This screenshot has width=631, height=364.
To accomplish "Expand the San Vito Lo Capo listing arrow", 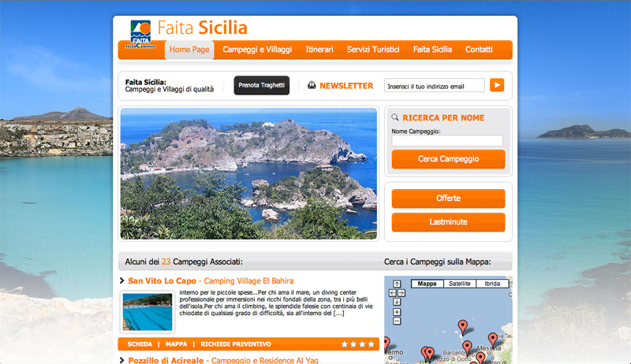I will pyautogui.click(x=122, y=280).
